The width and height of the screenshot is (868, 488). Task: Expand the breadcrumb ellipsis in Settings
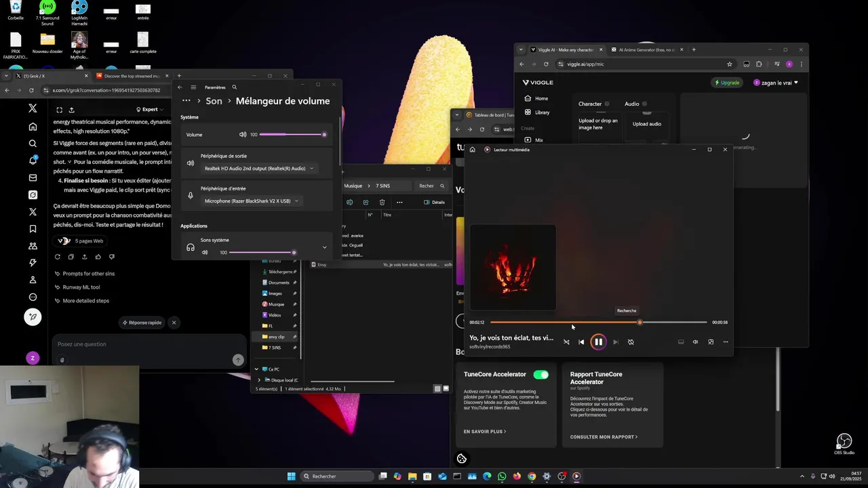click(186, 101)
